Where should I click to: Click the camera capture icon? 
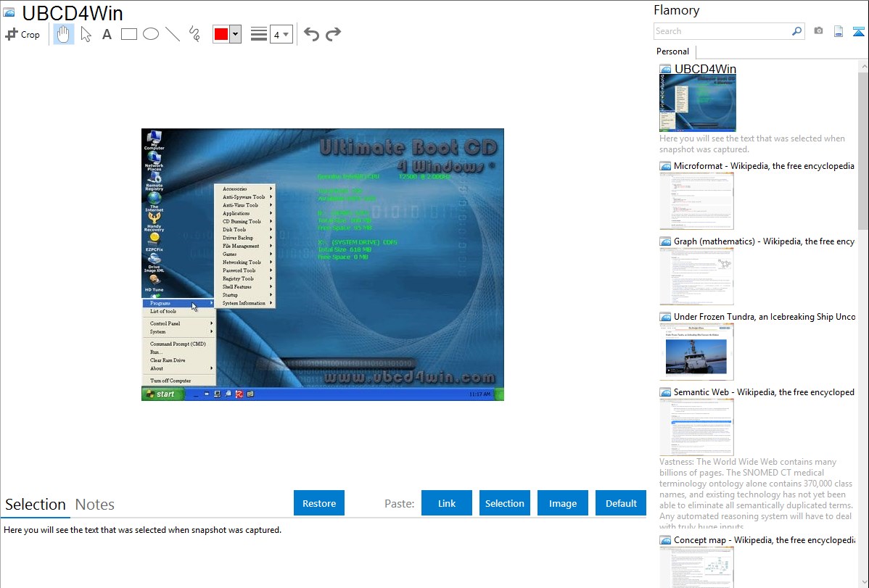point(818,31)
